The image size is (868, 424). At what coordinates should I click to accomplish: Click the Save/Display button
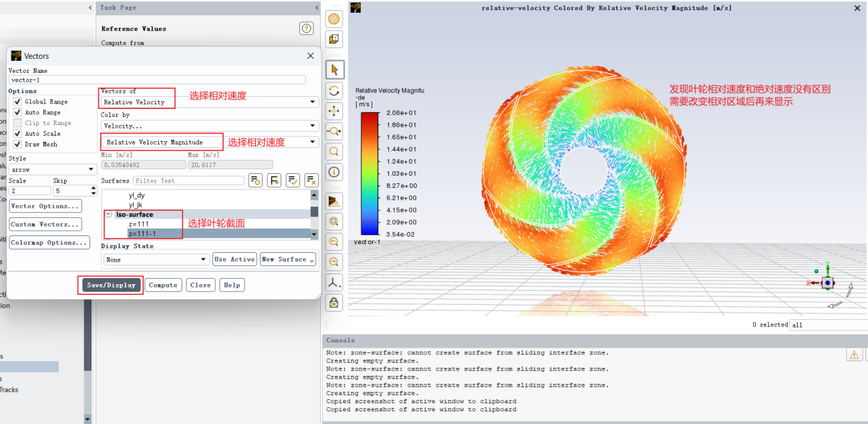pyautogui.click(x=112, y=285)
